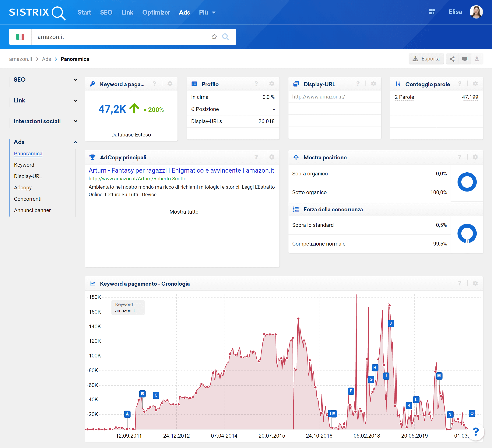Open settings gear on Cronologia chart box
The height and width of the screenshot is (448, 492).
(x=475, y=283)
